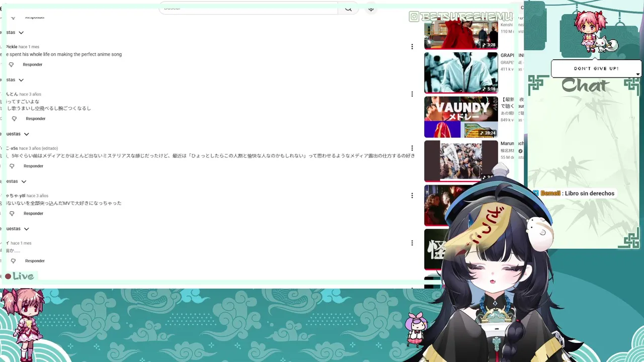This screenshot has width=644, height=362.
Task: Dislike Pickle's anime song comment
Action: point(11,65)
